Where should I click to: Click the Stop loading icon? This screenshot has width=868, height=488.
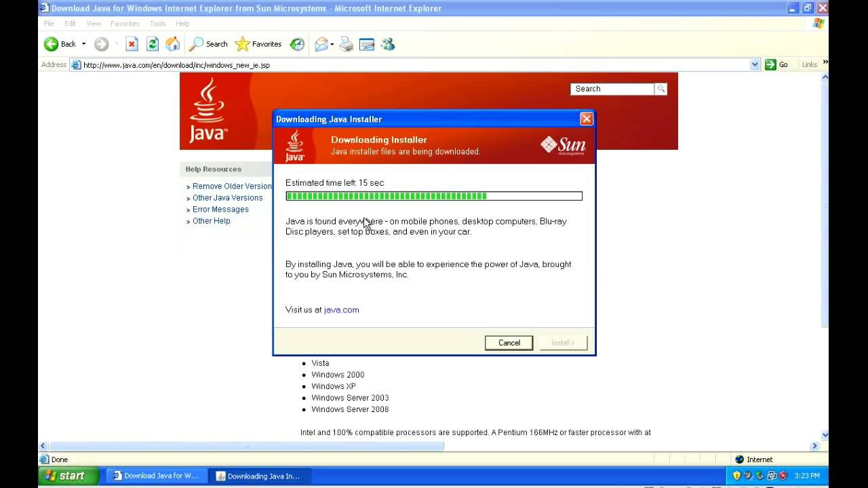point(132,44)
